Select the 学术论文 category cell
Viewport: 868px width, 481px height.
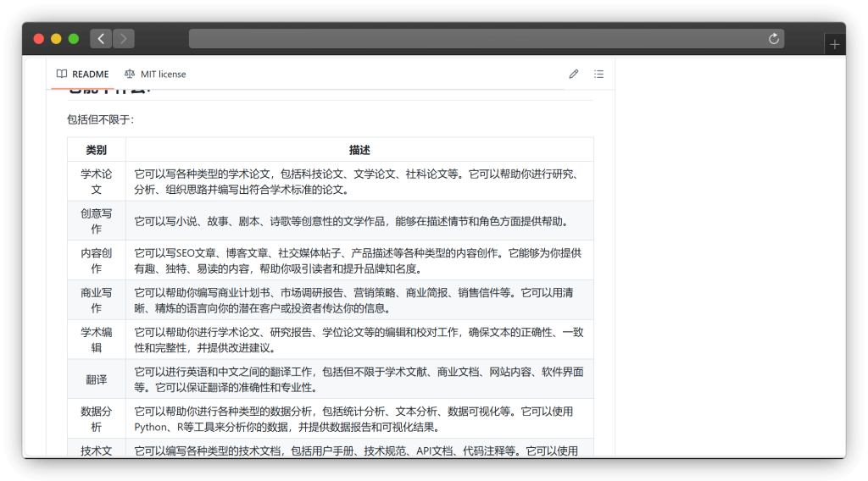tap(97, 181)
